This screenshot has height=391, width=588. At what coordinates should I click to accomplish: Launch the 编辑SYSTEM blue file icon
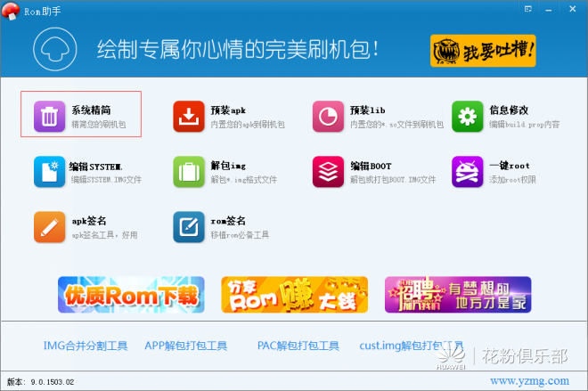click(x=50, y=172)
